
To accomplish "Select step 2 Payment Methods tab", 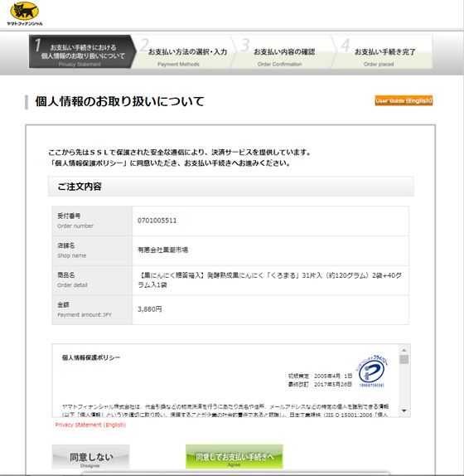I will [185, 51].
